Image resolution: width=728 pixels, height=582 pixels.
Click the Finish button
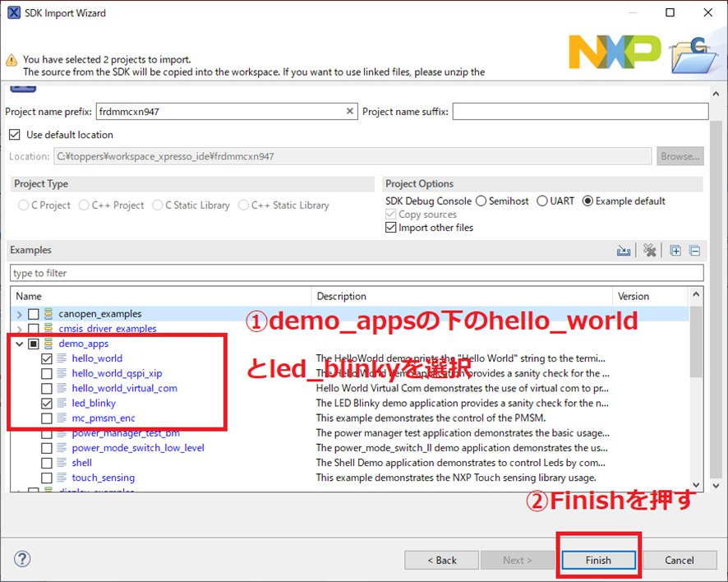point(598,560)
